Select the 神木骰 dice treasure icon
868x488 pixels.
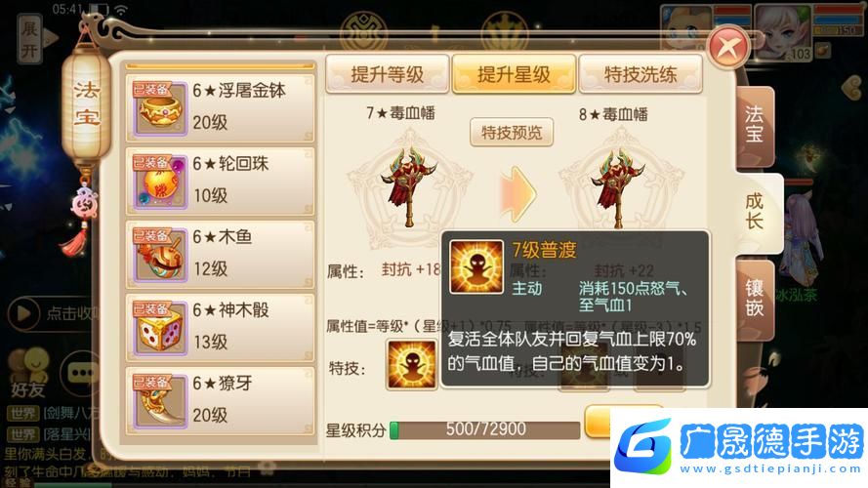coord(160,328)
